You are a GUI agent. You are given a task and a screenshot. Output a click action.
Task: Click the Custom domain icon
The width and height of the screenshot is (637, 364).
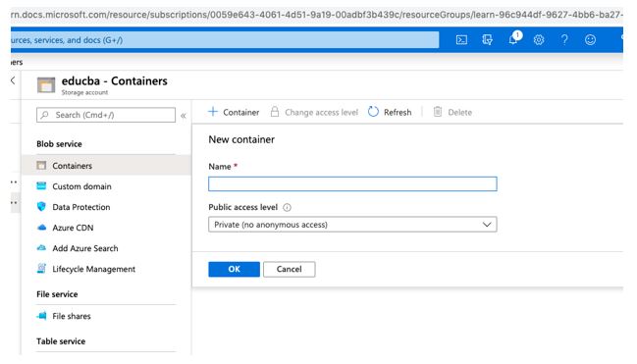tap(41, 186)
